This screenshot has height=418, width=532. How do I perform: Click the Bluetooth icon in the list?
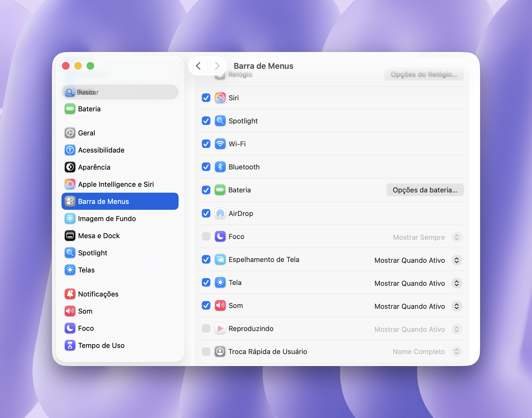(220, 167)
